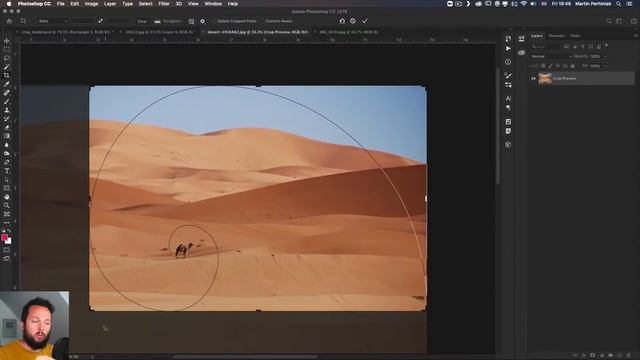Open layer filter Kind dropdown

coord(547,46)
